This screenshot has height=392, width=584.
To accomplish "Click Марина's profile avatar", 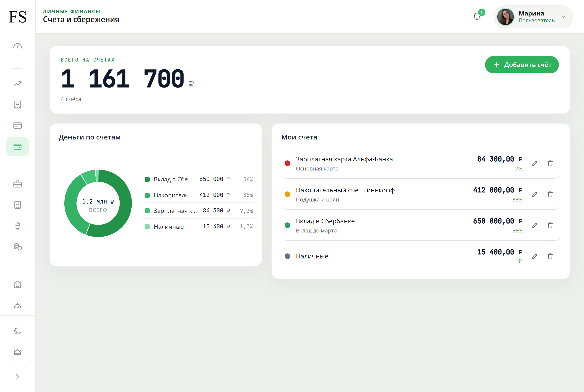I will (x=506, y=17).
